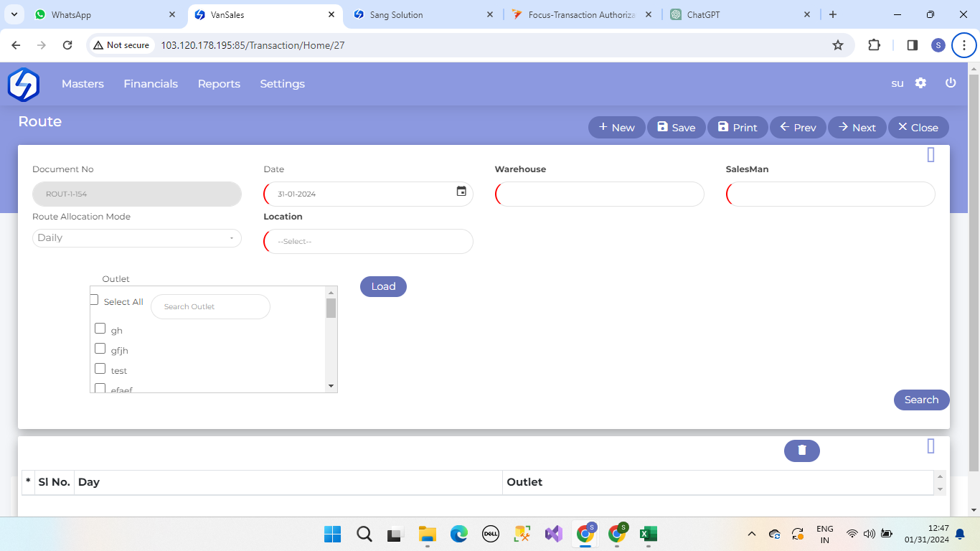Viewport: 980px width, 551px height.
Task: Bookmark page with the star icon
Action: tap(837, 45)
